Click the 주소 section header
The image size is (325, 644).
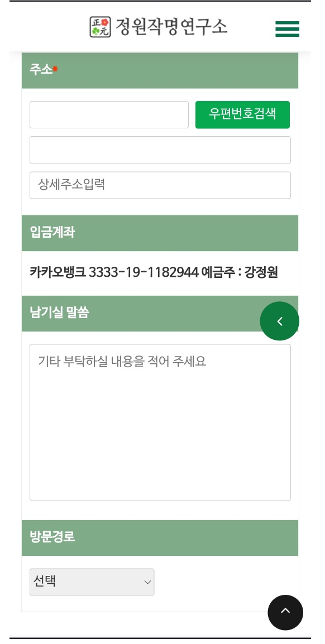[160, 70]
